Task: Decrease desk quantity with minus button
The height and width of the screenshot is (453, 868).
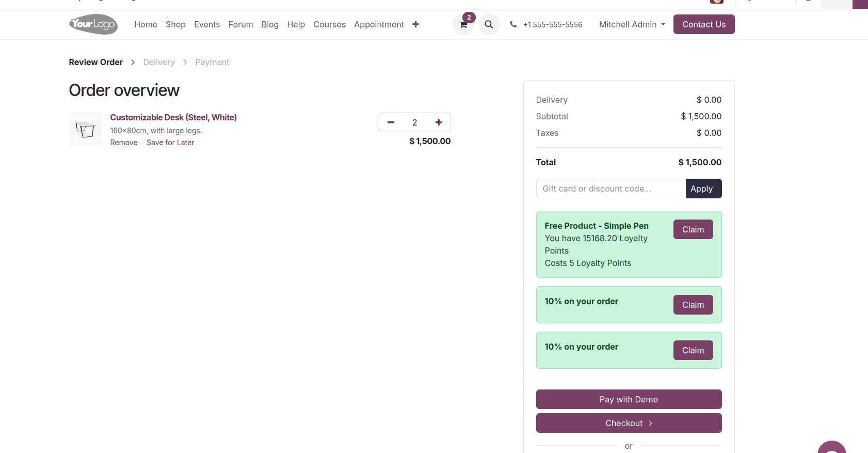Action: click(x=391, y=122)
